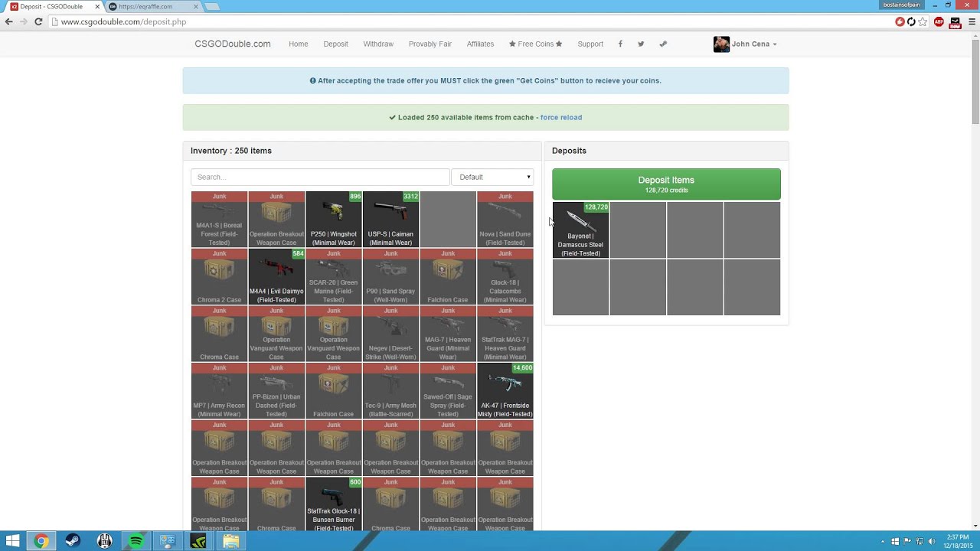This screenshot has width=980, height=551.
Task: Close the Deposit - CSGODouble tab
Action: 97,6
